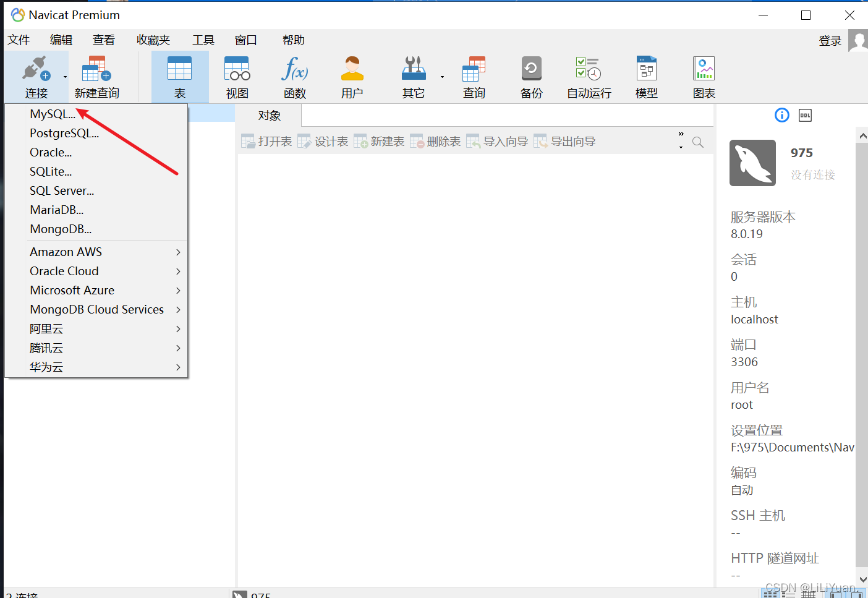Screen dimensions: 868x598
Task: Click the 登录 login link
Action: [x=830, y=41]
